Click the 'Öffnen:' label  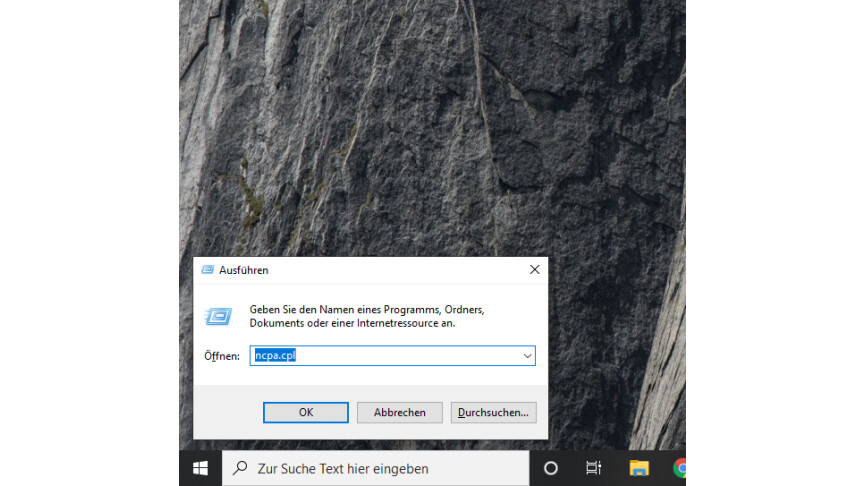tap(221, 357)
